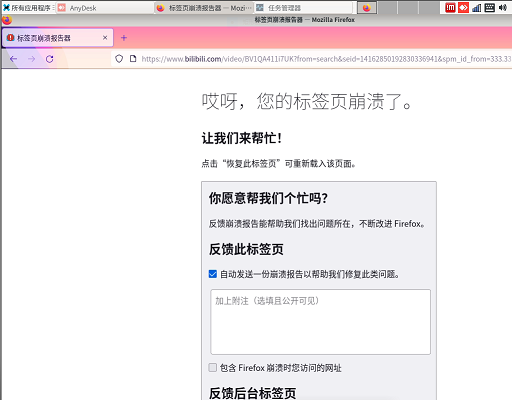
Task: Click the 让我们来帮忙! heading
Action: click(242, 138)
